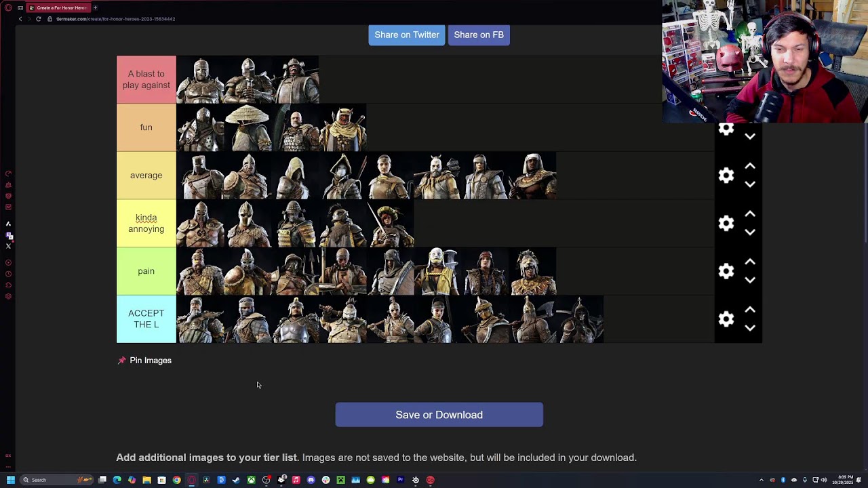Open Twitch panel in Opera sidebar
The height and width of the screenshot is (488, 868).
click(x=8, y=236)
